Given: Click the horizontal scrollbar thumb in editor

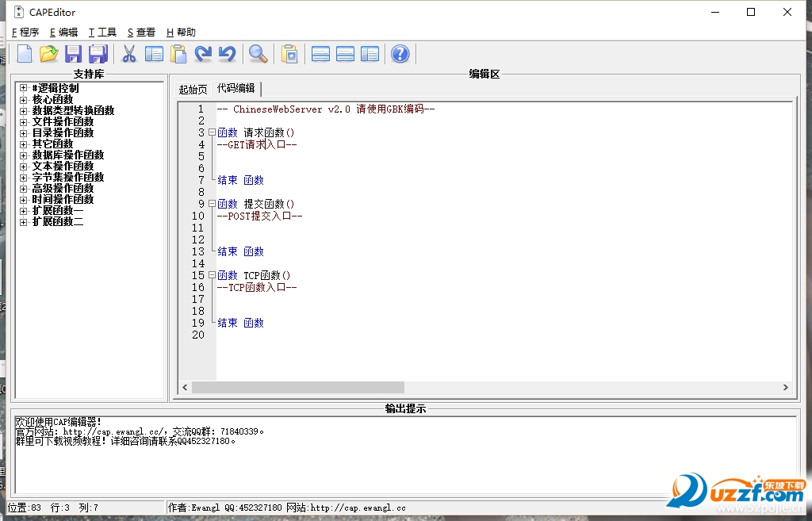Looking at the screenshot, I should point(298,388).
